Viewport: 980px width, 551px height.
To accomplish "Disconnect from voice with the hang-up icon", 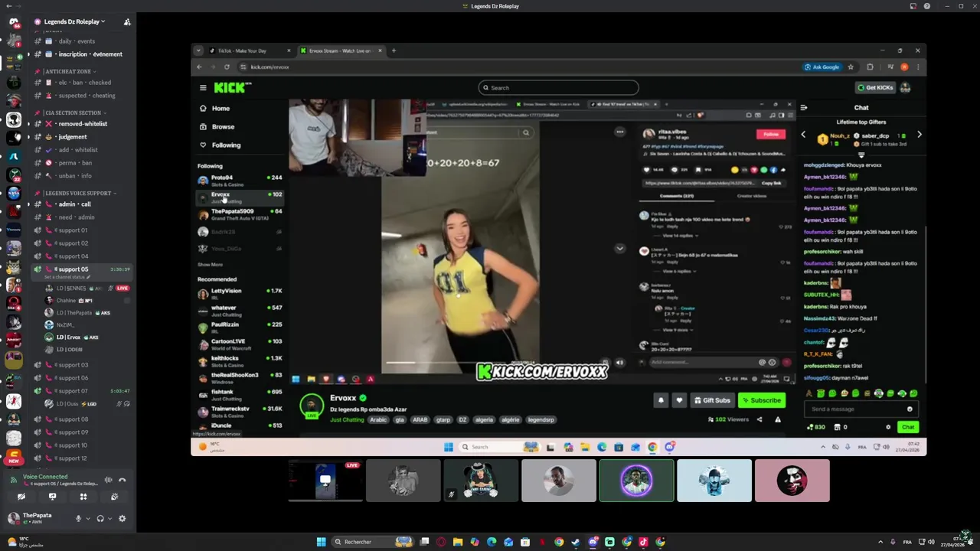I will 122,480.
